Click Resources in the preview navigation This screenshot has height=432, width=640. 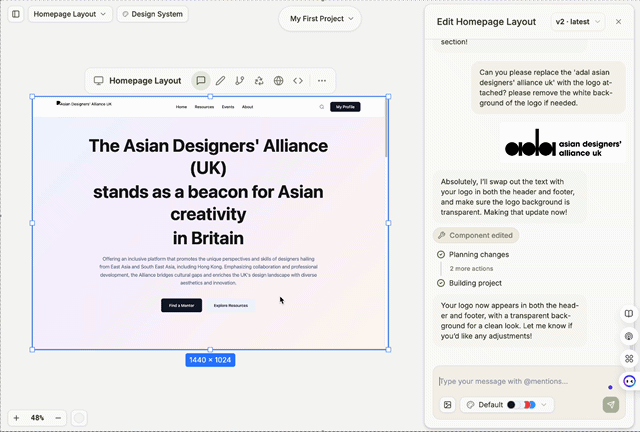(204, 107)
